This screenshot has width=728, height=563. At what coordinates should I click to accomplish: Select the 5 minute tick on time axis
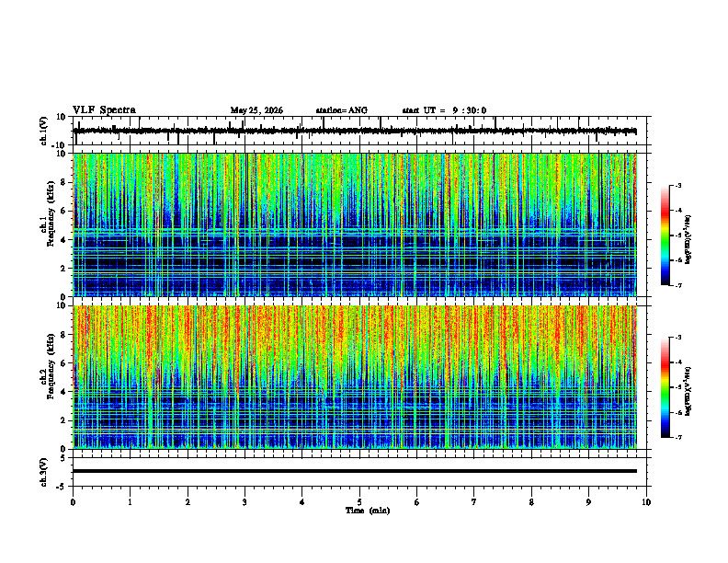pos(359,502)
